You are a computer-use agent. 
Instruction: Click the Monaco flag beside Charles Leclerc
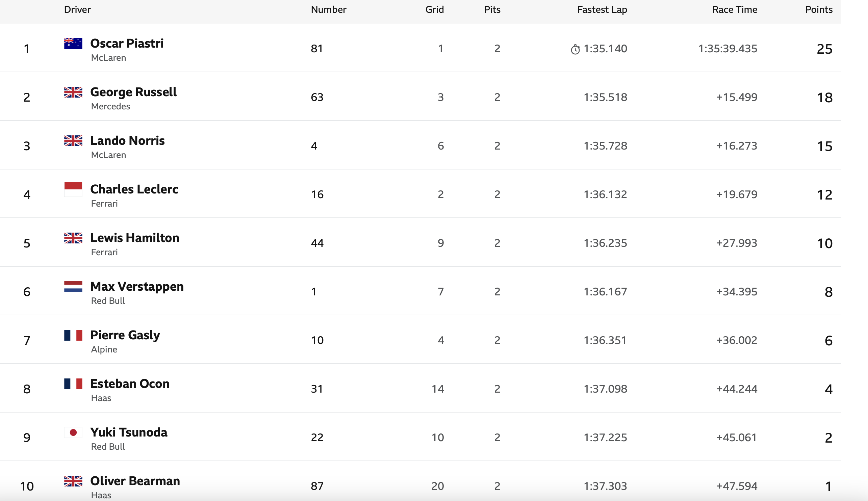[73, 189]
